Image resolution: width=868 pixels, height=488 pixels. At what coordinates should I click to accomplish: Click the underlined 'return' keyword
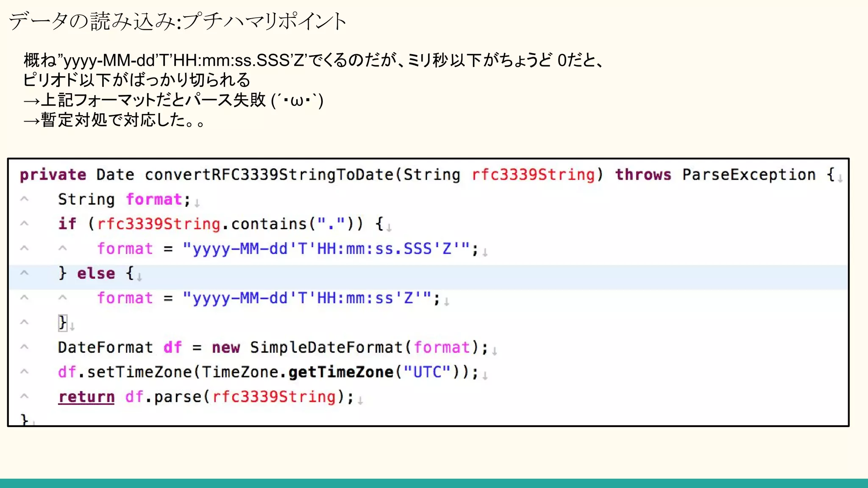(x=86, y=397)
